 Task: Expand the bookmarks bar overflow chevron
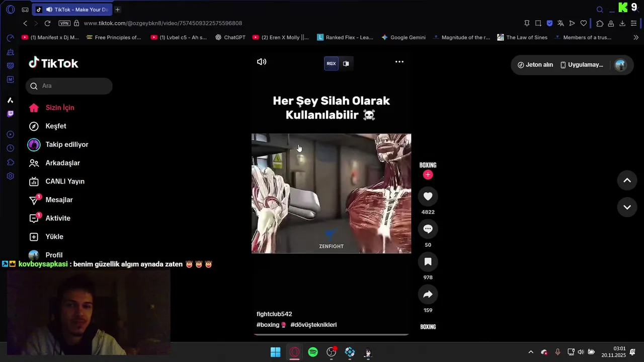pos(636,37)
